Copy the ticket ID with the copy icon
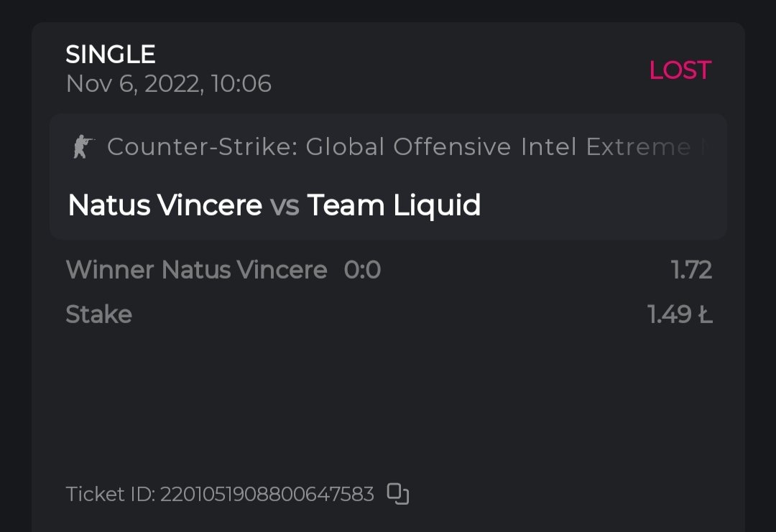Image resolution: width=776 pixels, height=532 pixels. click(398, 494)
